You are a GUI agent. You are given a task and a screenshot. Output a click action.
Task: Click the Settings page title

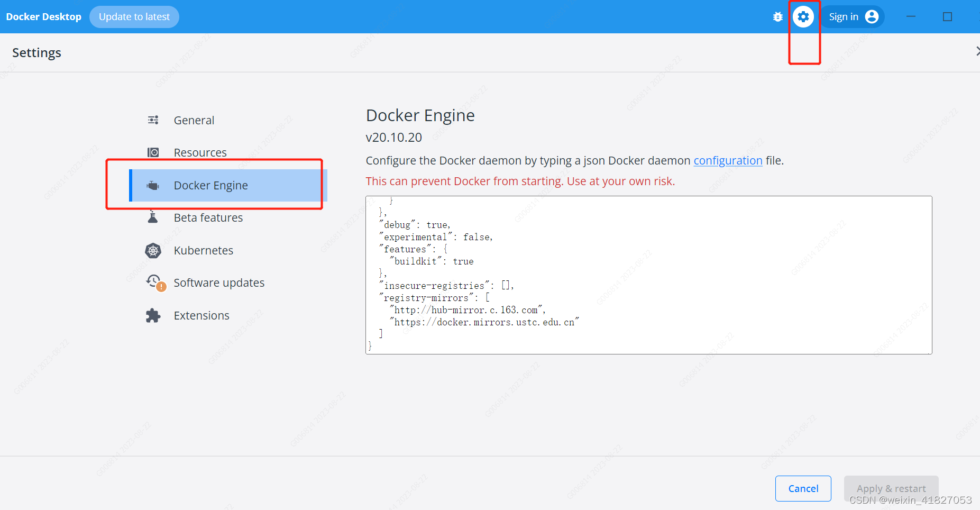36,52
